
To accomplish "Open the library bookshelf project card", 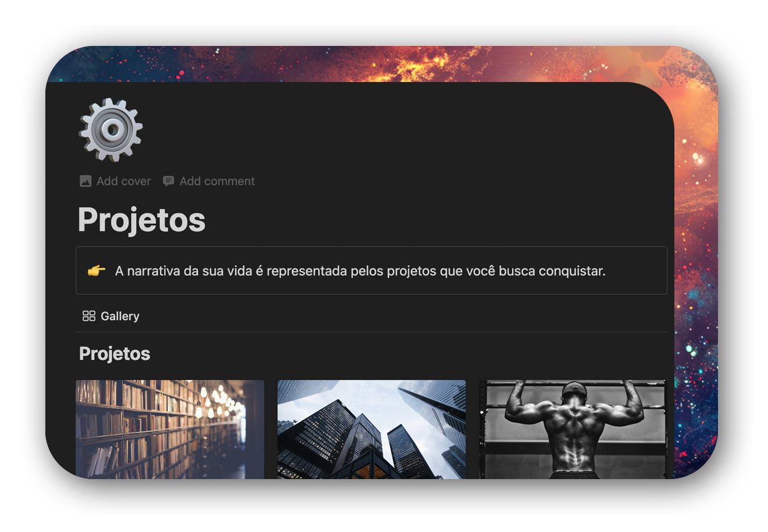I will (170, 429).
